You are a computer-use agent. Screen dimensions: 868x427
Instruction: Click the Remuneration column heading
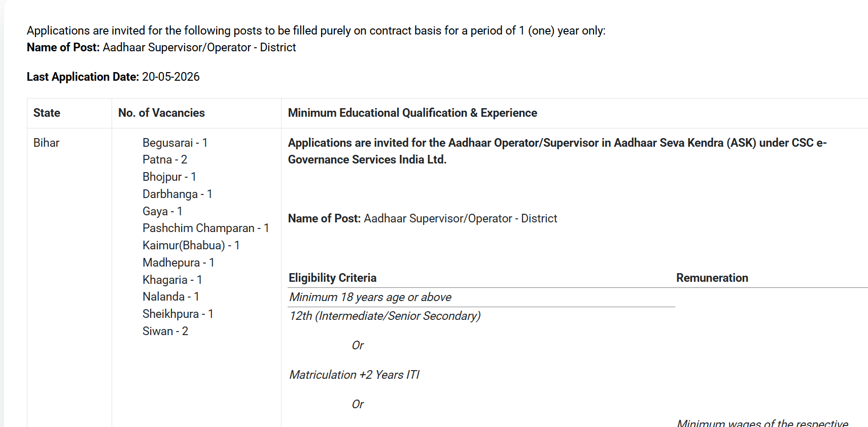tap(712, 278)
